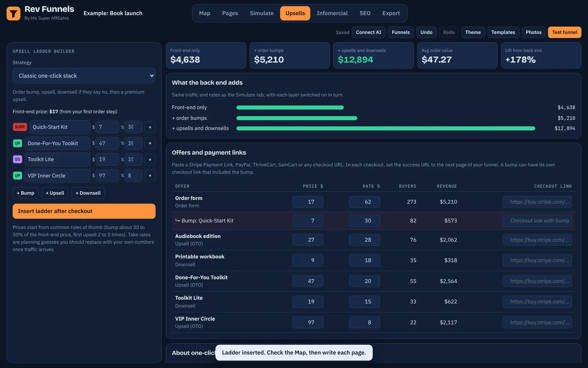Click the Test funnel button
The image size is (588, 368).
click(x=564, y=32)
